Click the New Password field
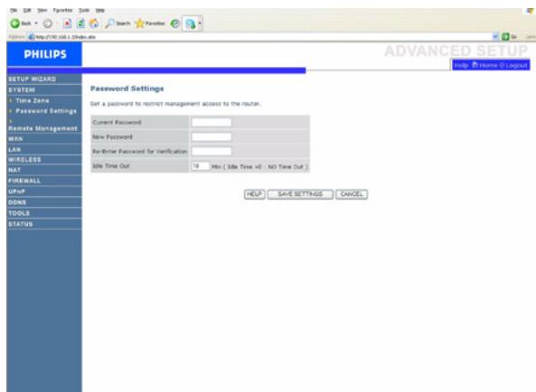Viewport: 536px width, 392px height. coord(212,137)
